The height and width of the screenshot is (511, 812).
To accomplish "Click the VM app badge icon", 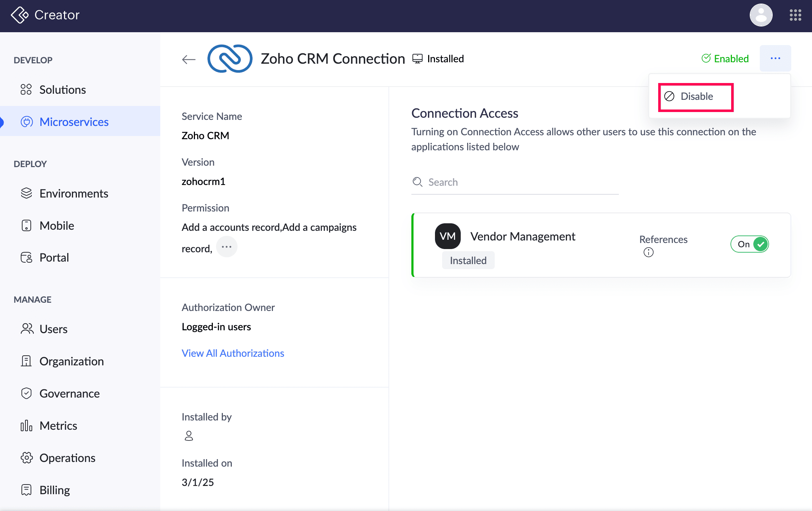I will click(447, 236).
